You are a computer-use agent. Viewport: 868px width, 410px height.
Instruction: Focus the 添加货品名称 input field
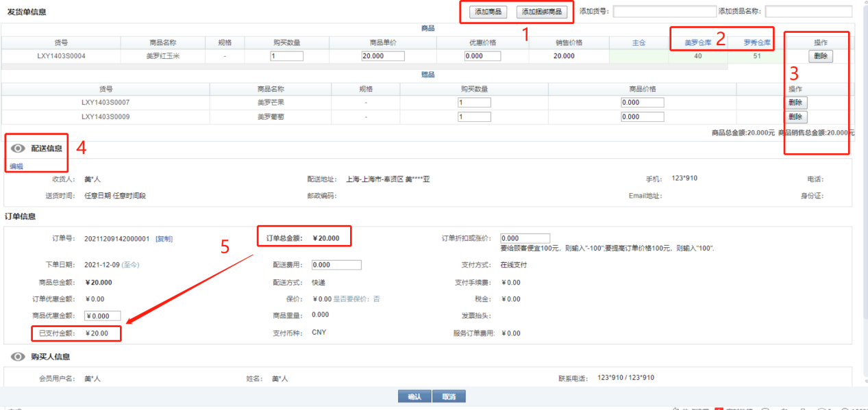(x=808, y=11)
